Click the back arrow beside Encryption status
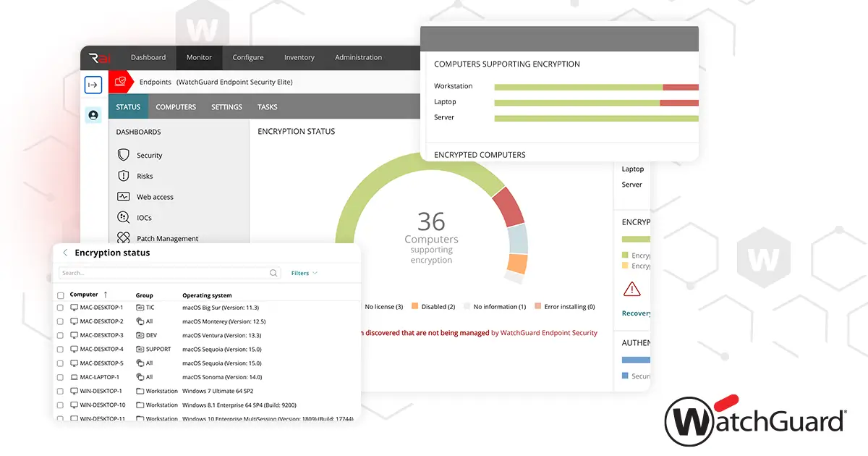868x456 pixels. point(65,253)
